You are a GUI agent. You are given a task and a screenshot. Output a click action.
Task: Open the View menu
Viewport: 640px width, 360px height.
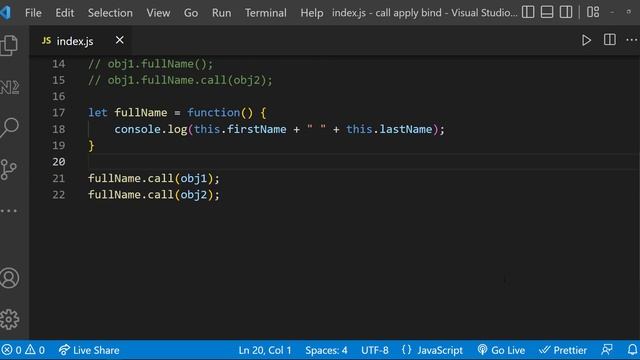[158, 13]
